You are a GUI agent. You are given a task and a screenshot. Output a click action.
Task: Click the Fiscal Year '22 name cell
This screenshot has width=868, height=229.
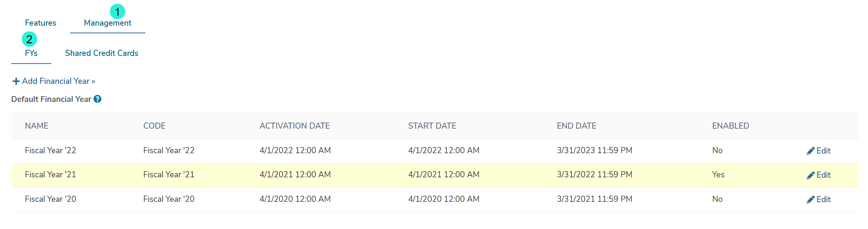point(51,150)
